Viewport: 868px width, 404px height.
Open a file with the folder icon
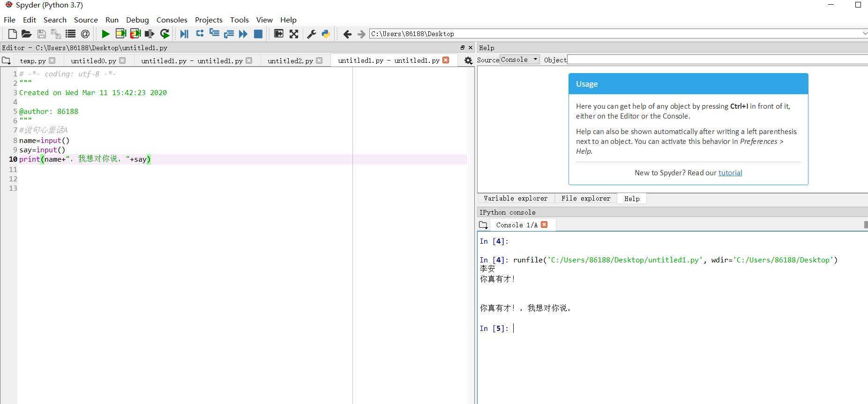click(27, 34)
